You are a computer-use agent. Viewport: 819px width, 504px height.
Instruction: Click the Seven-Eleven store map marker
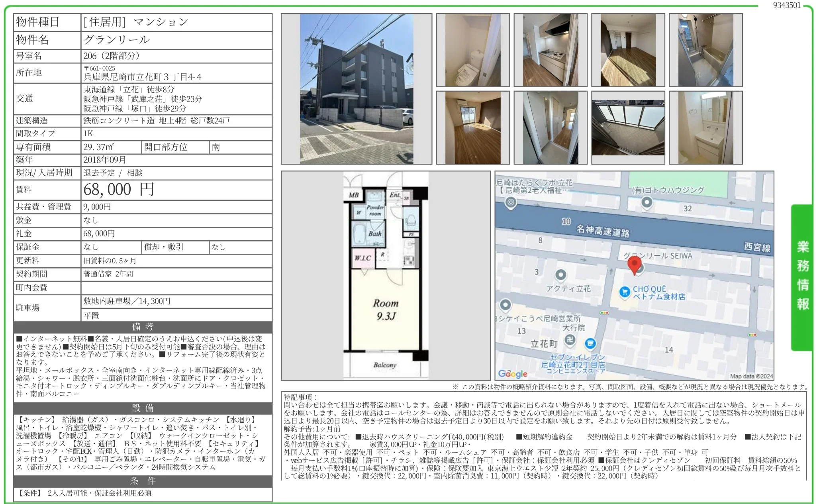tap(590, 343)
